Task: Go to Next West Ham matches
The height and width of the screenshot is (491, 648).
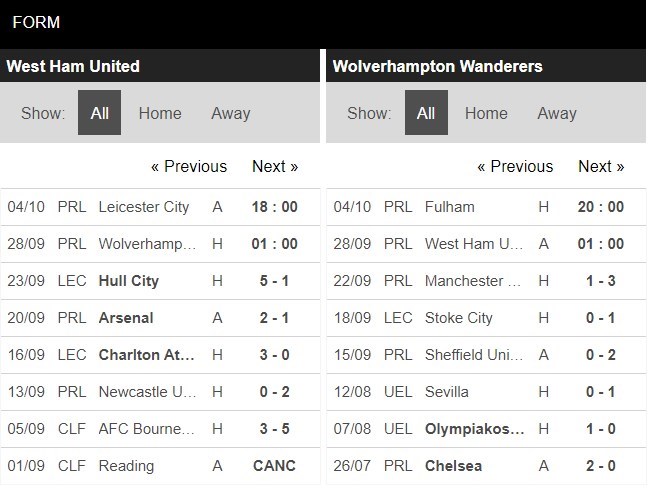Action: 275,166
